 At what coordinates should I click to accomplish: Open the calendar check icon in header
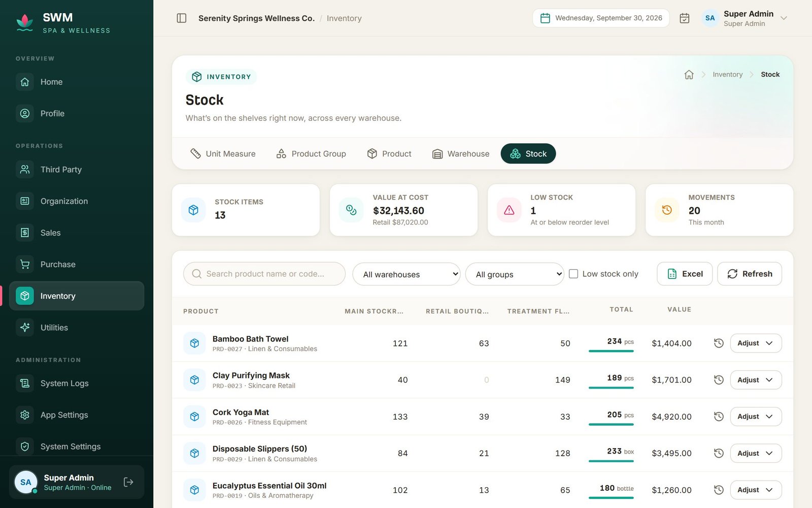pyautogui.click(x=685, y=18)
